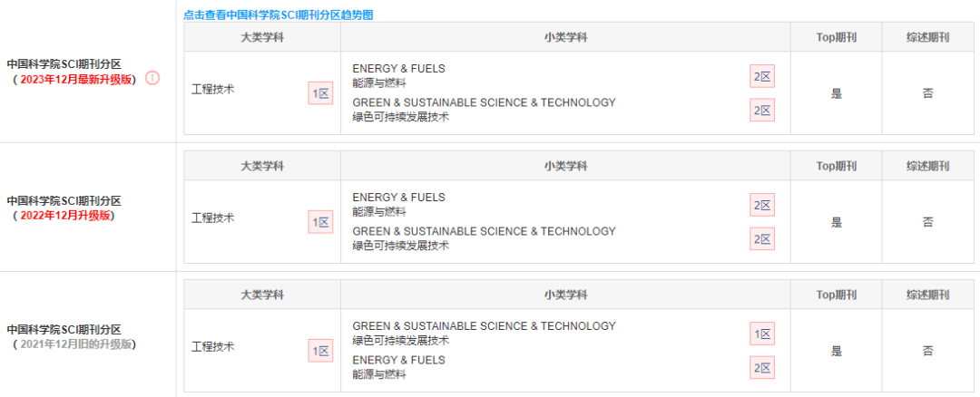Select 2021年12月旧的升级版 gray label
This screenshot has height=397, width=980.
click(77, 344)
